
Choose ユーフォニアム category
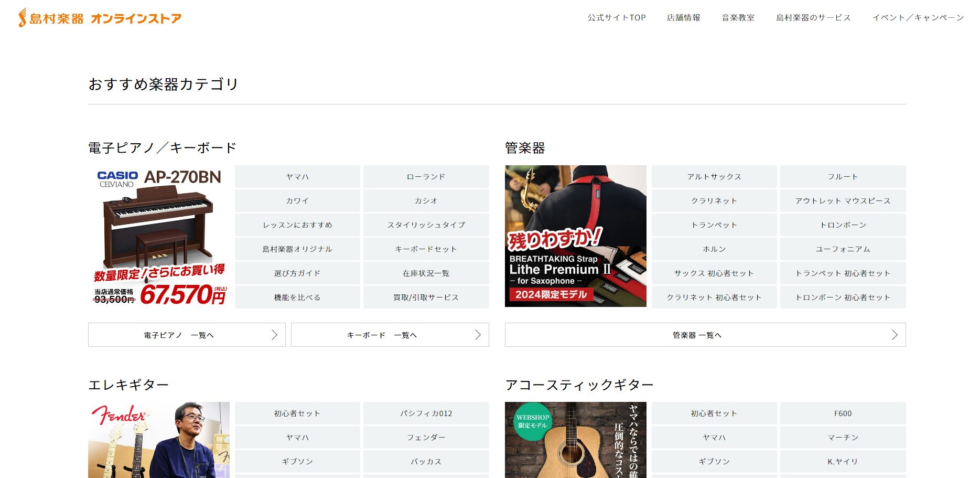pos(843,249)
